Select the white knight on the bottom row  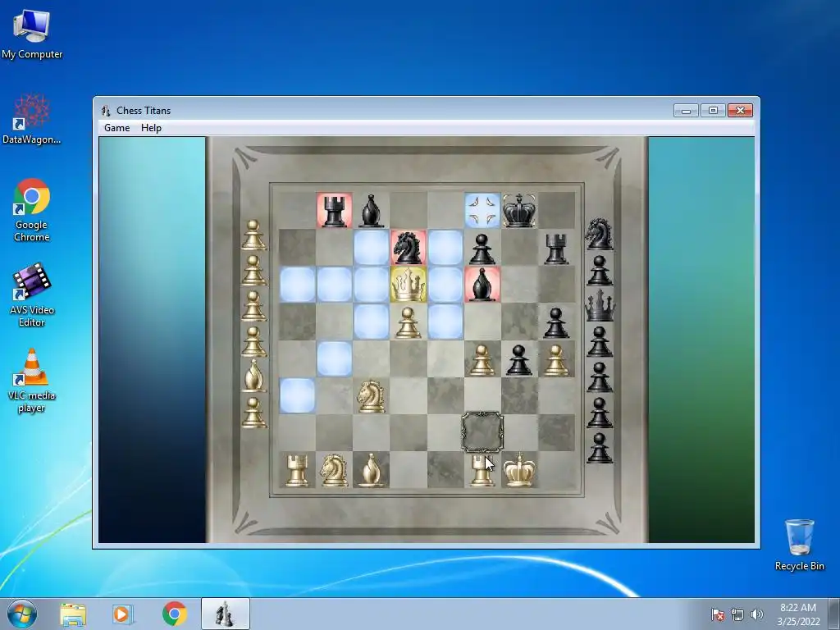(x=335, y=470)
